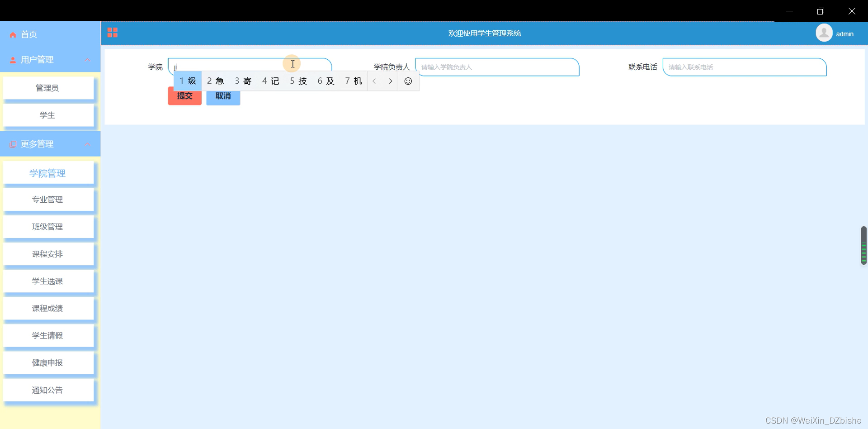Restore down the application window

(821, 11)
